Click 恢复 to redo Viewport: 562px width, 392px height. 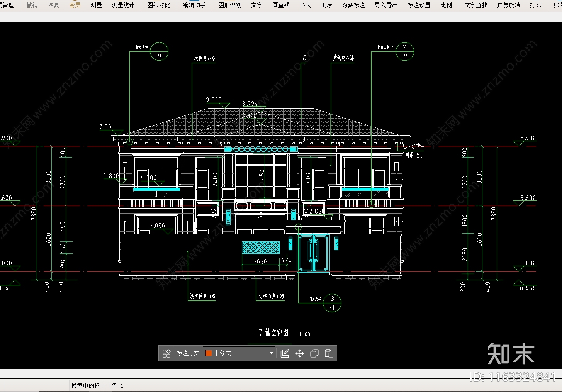[53, 5]
